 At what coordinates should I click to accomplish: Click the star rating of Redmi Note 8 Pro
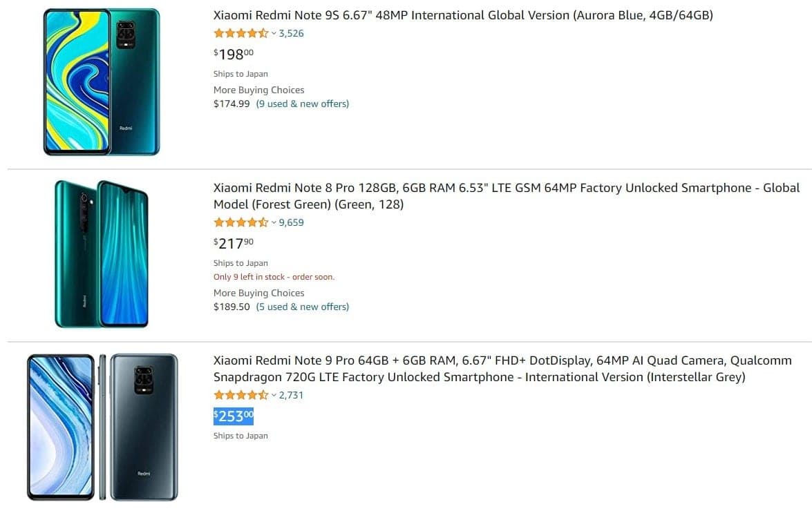tap(240, 222)
